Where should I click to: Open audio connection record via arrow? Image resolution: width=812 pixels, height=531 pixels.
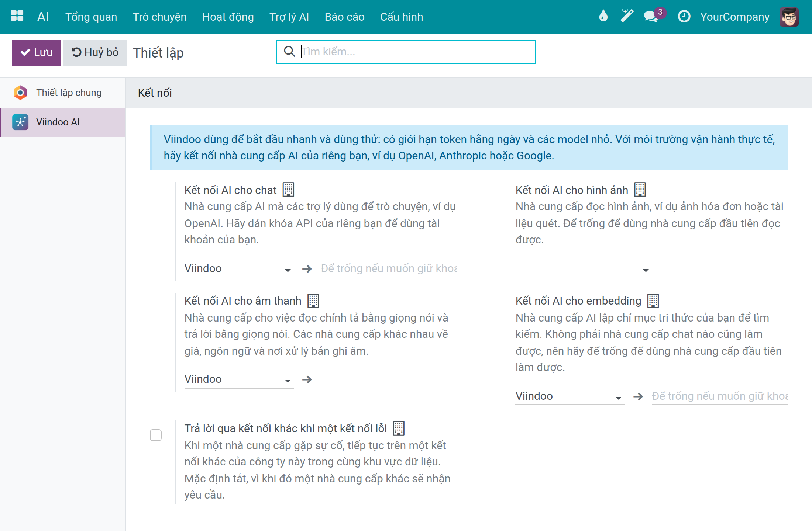pyautogui.click(x=307, y=379)
